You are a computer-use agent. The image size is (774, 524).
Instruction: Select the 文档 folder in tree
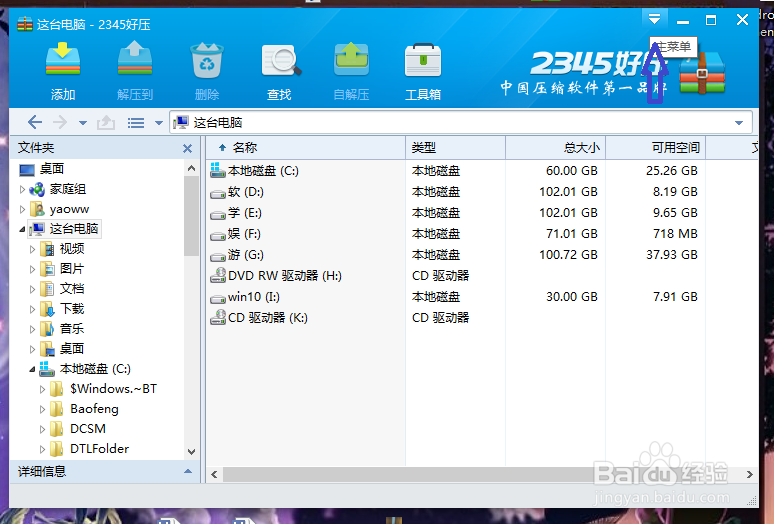(72, 289)
